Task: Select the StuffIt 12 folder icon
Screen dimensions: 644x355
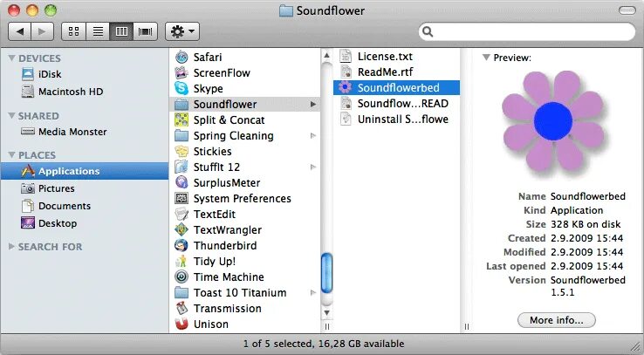Action: tap(182, 167)
